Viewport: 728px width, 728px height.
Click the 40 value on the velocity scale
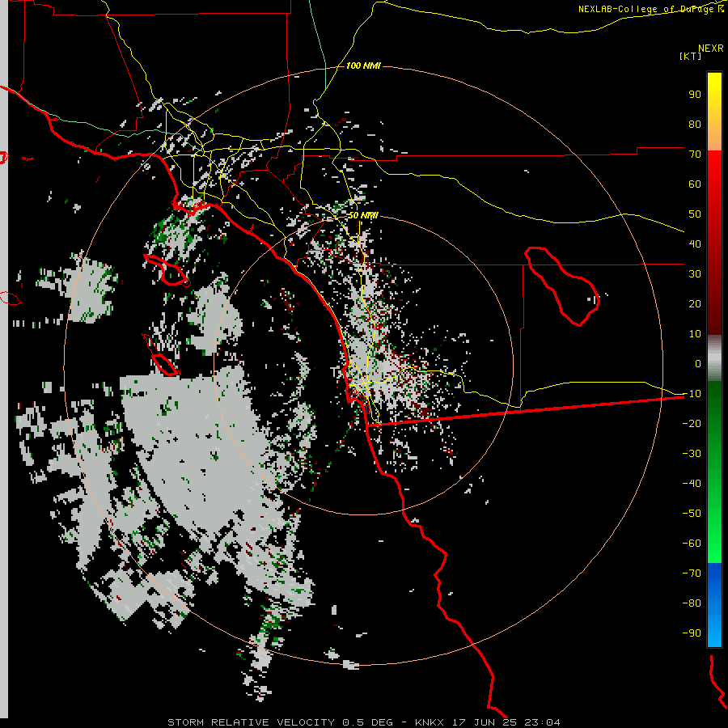695,243
